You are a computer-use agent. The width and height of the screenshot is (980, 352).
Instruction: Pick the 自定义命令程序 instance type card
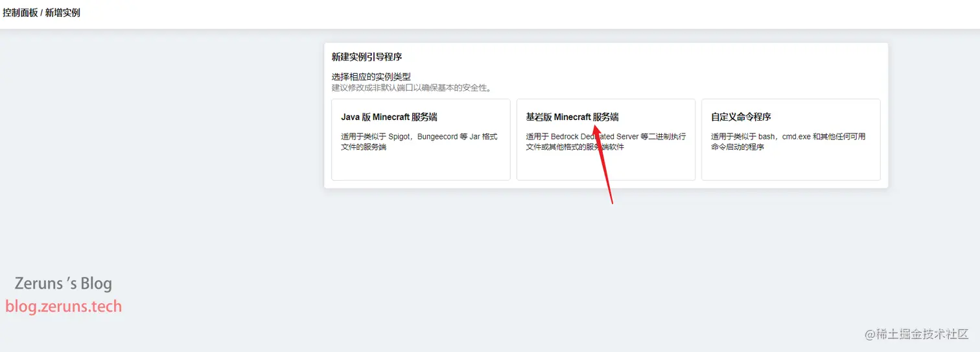(x=791, y=139)
